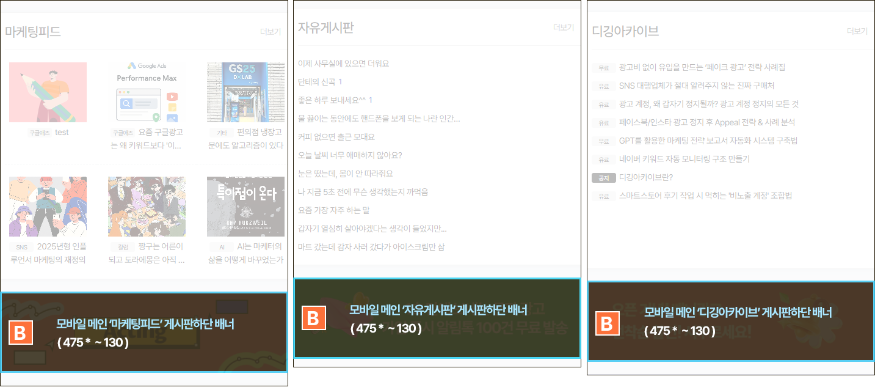Open SNS 대행업체가 절대 알려주지 않는
The image size is (875, 390).
[696, 85]
